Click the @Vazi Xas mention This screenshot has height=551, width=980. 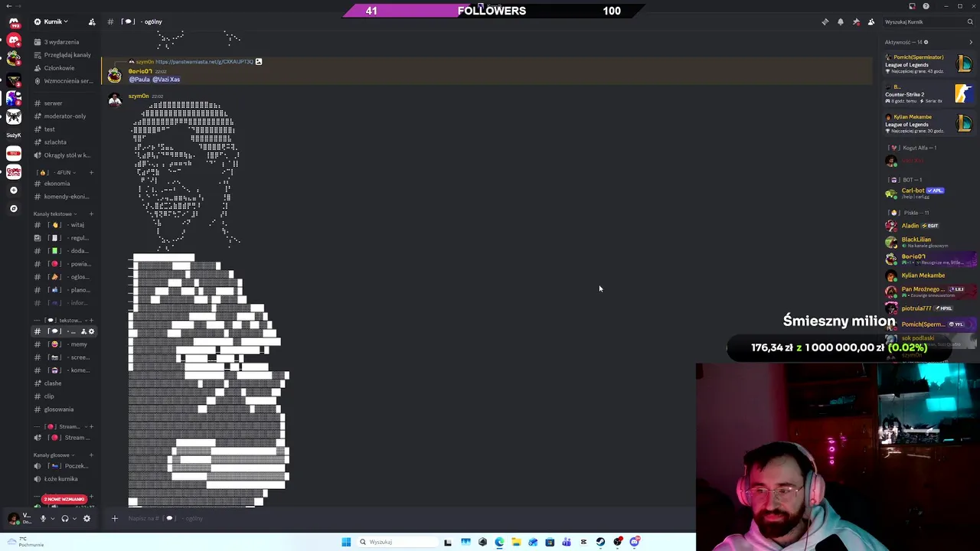(x=166, y=80)
